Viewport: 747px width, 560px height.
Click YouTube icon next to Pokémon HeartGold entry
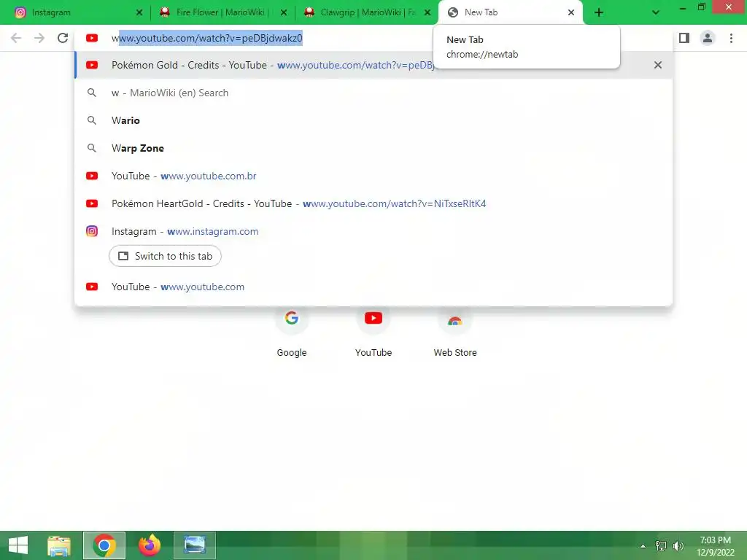(92, 204)
